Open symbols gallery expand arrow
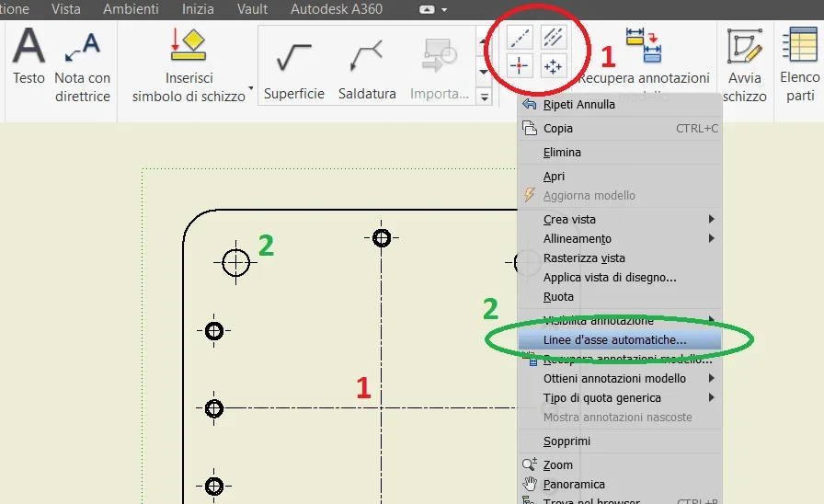 484,97
